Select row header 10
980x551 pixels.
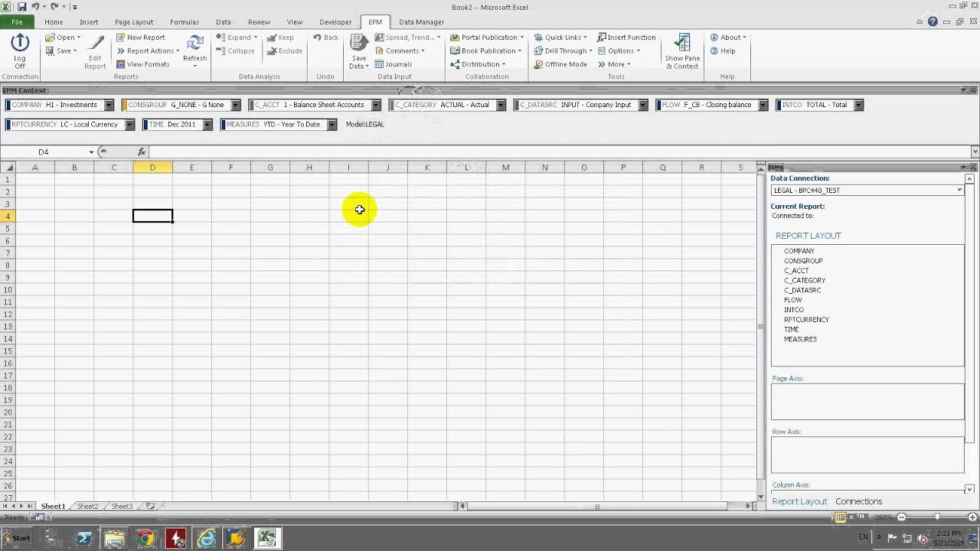(8, 289)
